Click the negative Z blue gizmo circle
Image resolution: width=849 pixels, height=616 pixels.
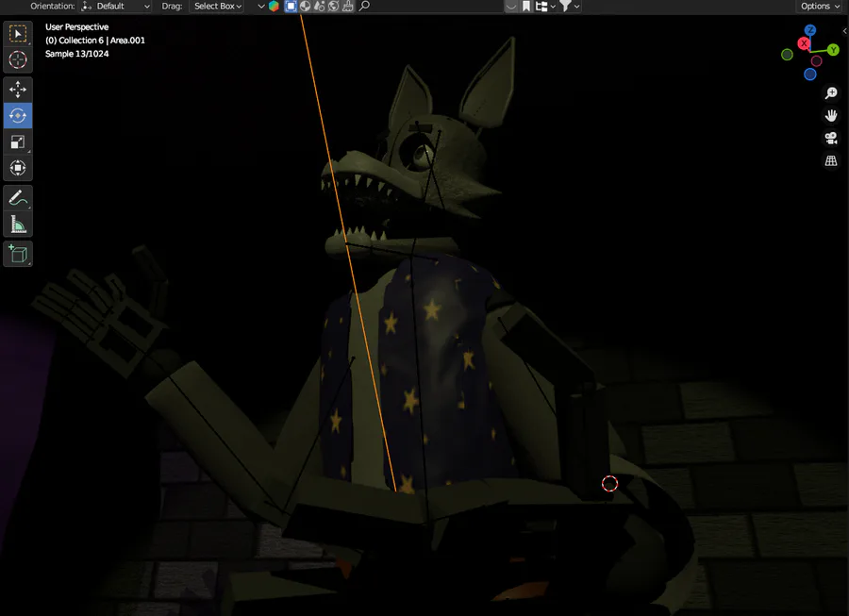click(810, 75)
